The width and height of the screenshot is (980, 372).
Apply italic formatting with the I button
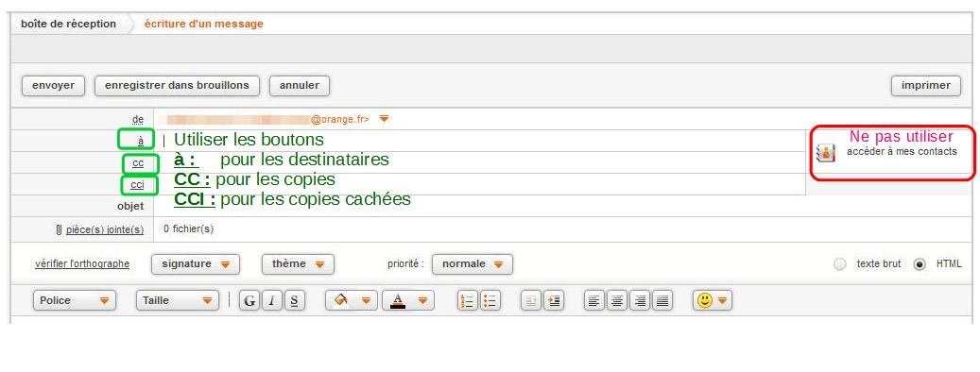pyautogui.click(x=272, y=301)
